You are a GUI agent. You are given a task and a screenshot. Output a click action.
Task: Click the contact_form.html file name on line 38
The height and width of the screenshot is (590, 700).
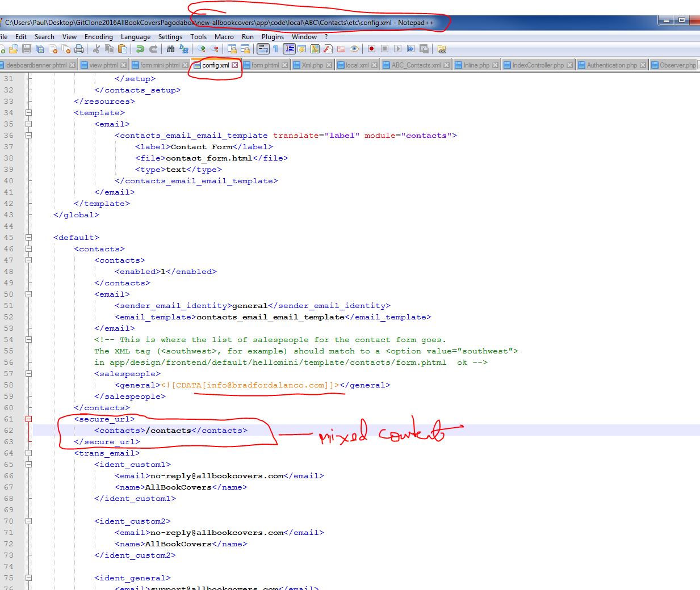coord(209,158)
